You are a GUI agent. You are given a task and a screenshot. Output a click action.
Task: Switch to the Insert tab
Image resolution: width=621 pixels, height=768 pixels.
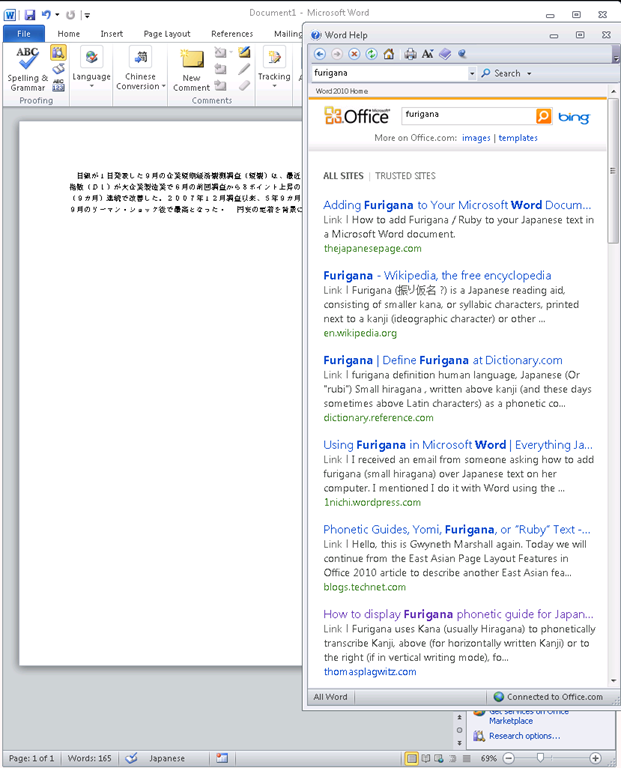111,34
